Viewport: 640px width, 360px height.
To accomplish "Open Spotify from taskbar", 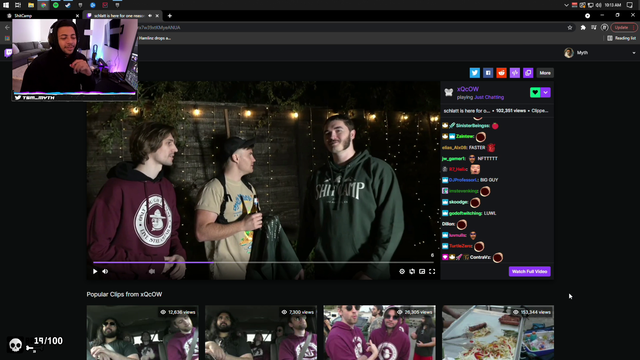I will tap(56, 5).
